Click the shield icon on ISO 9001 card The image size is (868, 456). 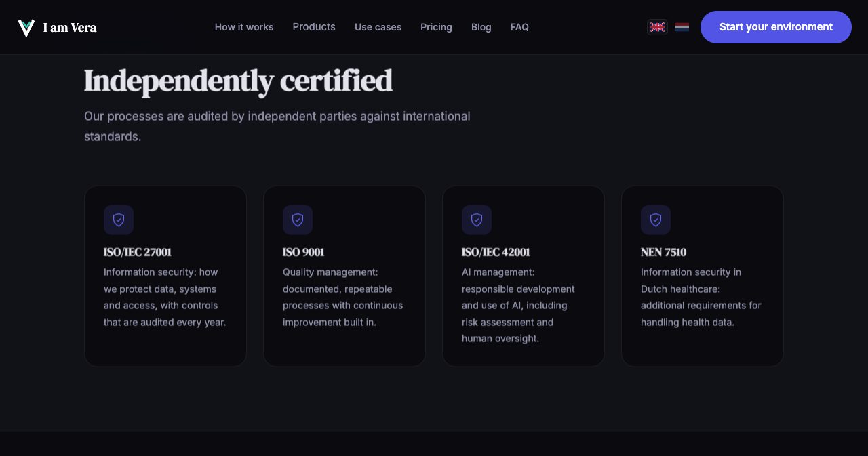298,220
